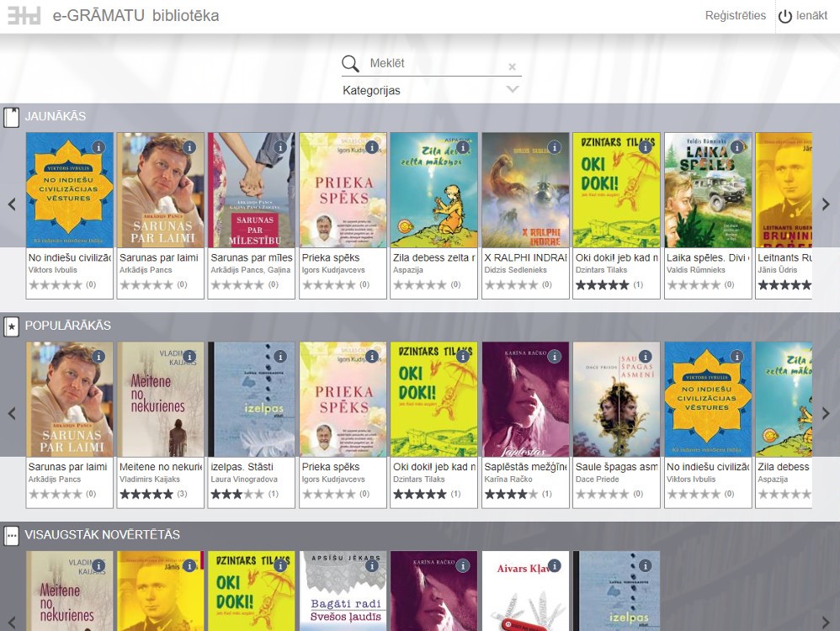Show info for izelpas in Populārākās
840x631 pixels.
(x=280, y=356)
